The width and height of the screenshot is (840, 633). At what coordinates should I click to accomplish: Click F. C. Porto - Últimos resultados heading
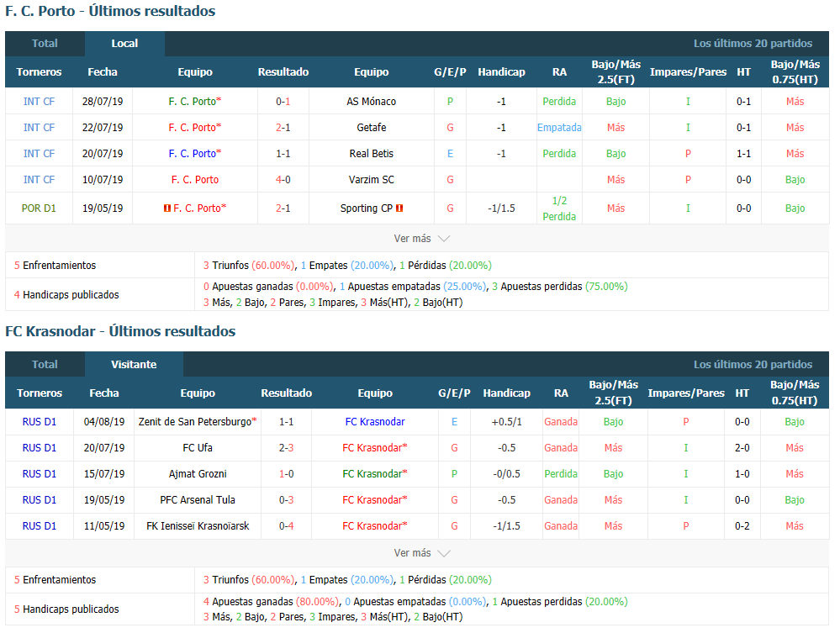(110, 11)
